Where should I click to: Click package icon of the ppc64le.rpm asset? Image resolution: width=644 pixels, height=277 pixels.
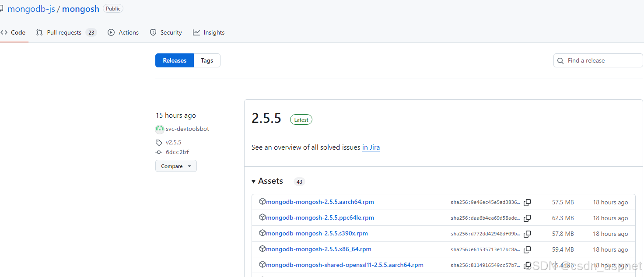tap(262, 217)
